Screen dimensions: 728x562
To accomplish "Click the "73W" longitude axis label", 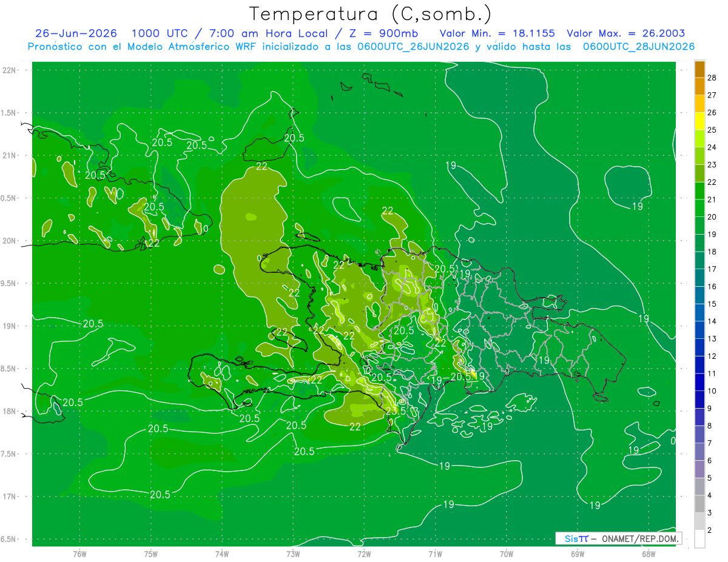I will 293,554.
